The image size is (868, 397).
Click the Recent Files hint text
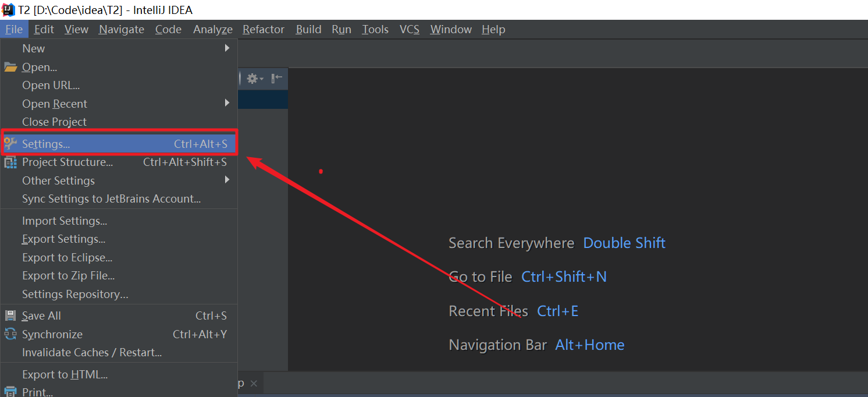coord(488,311)
